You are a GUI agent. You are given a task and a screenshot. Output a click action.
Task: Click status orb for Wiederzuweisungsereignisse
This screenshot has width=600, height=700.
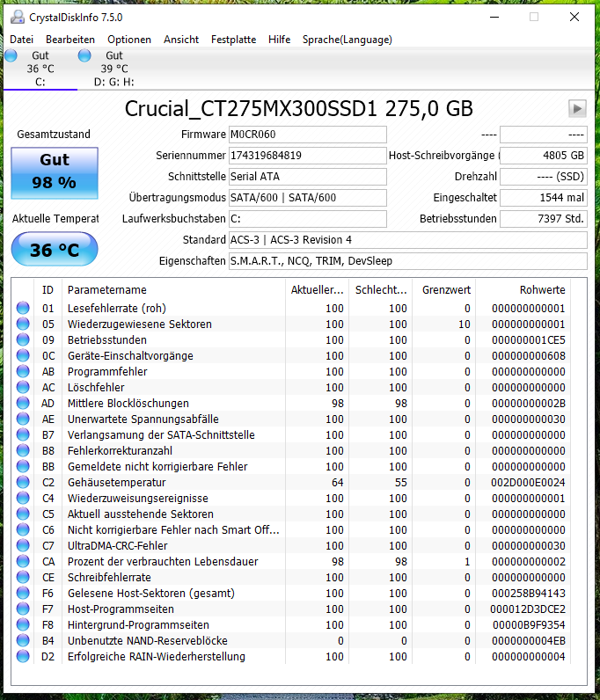point(23,498)
